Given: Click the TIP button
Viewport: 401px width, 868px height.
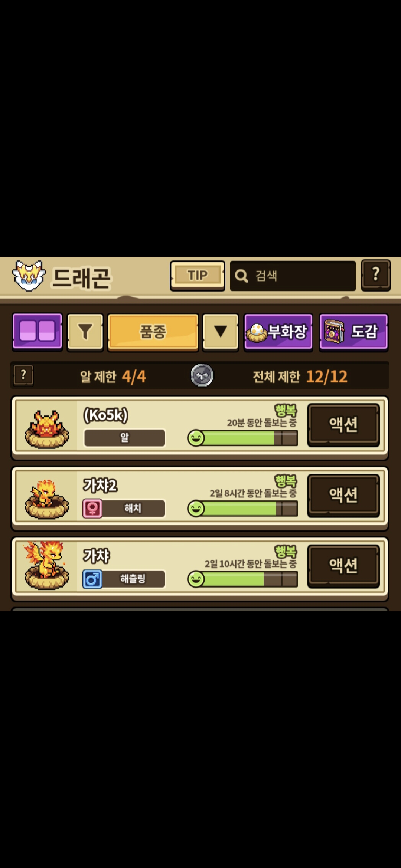Looking at the screenshot, I should coord(198,276).
